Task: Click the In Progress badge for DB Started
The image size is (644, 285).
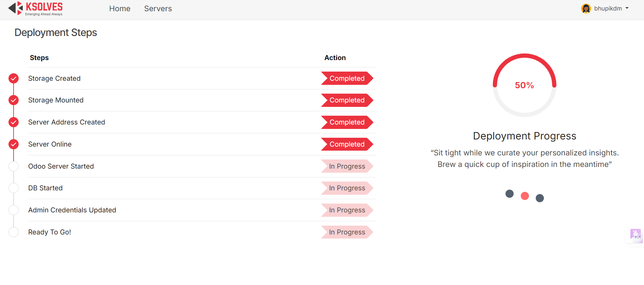Action: pyautogui.click(x=347, y=188)
